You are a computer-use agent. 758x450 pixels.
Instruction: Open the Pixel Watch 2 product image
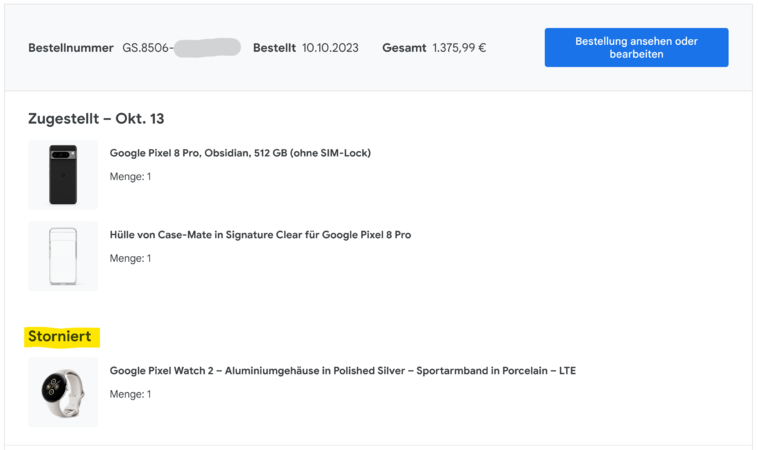point(63,392)
